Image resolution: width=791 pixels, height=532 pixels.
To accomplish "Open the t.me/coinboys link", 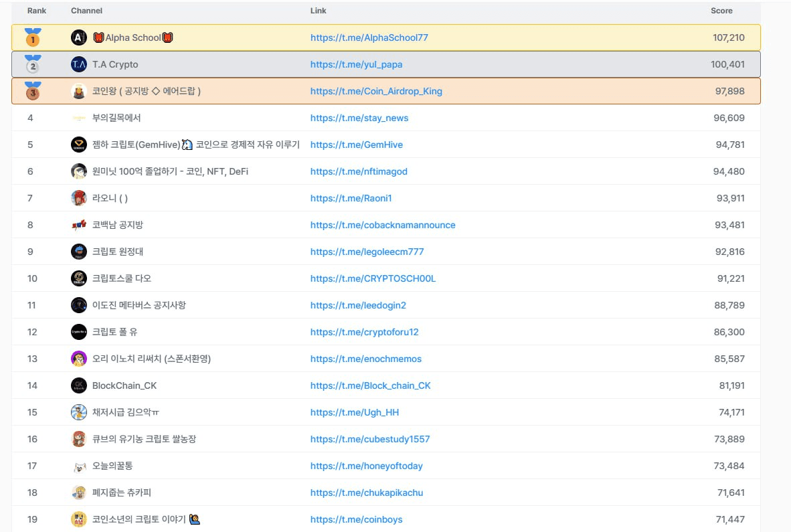I will [356, 519].
